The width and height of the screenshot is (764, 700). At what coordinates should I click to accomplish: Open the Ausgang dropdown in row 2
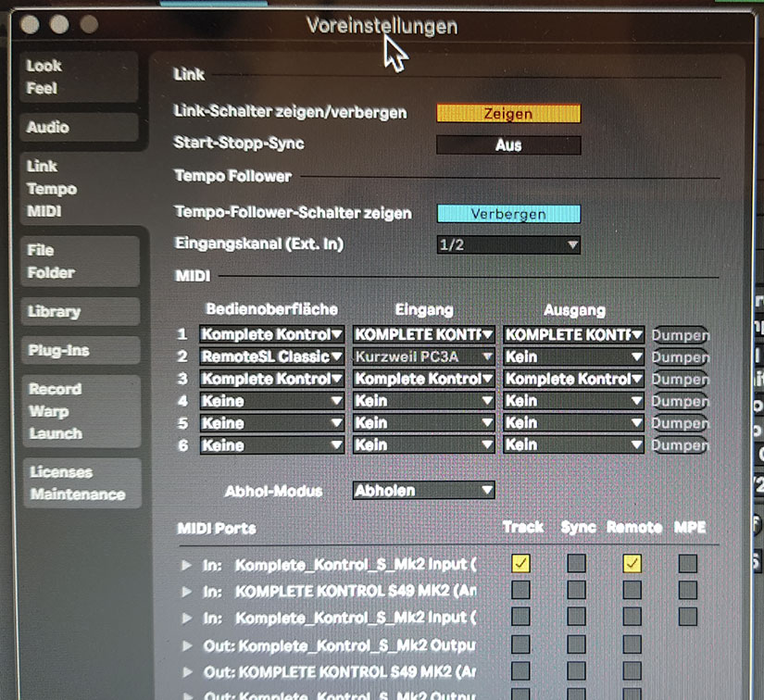point(573,356)
